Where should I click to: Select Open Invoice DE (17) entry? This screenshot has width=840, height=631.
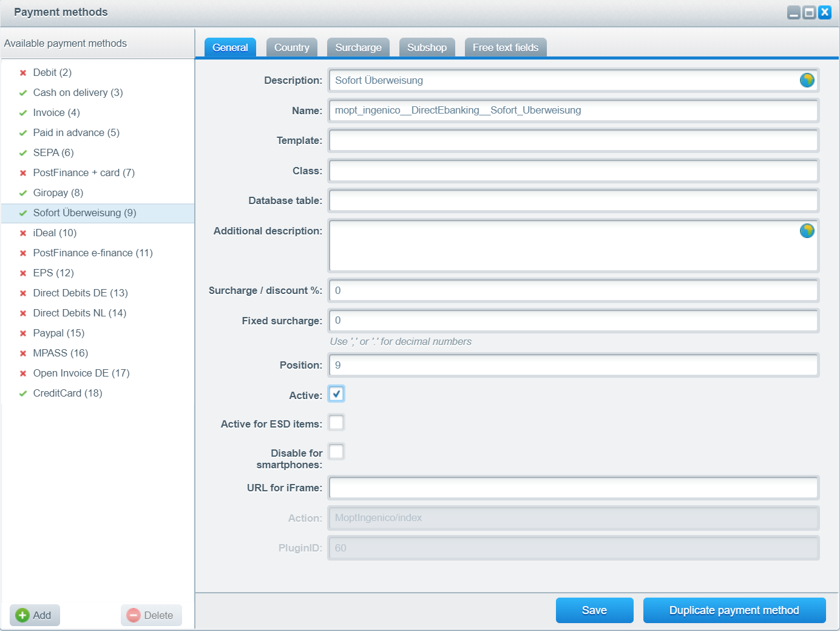pyautogui.click(x=97, y=373)
